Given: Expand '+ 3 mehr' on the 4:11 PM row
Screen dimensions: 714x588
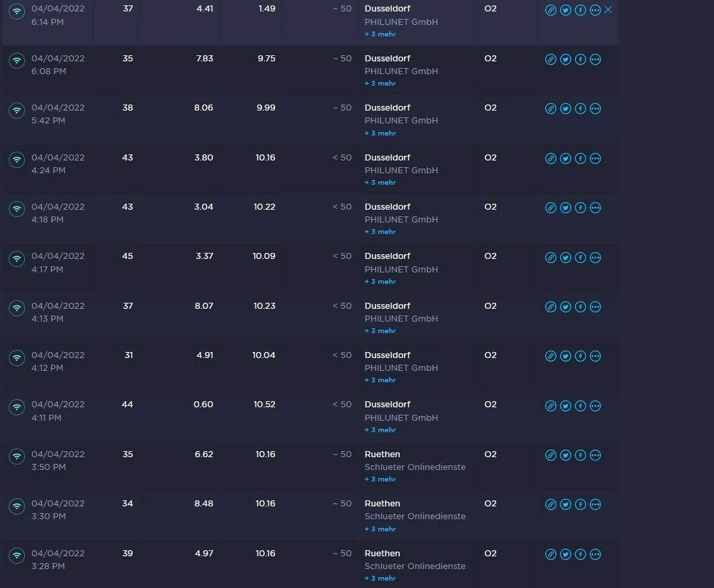Looking at the screenshot, I should tap(380, 430).
